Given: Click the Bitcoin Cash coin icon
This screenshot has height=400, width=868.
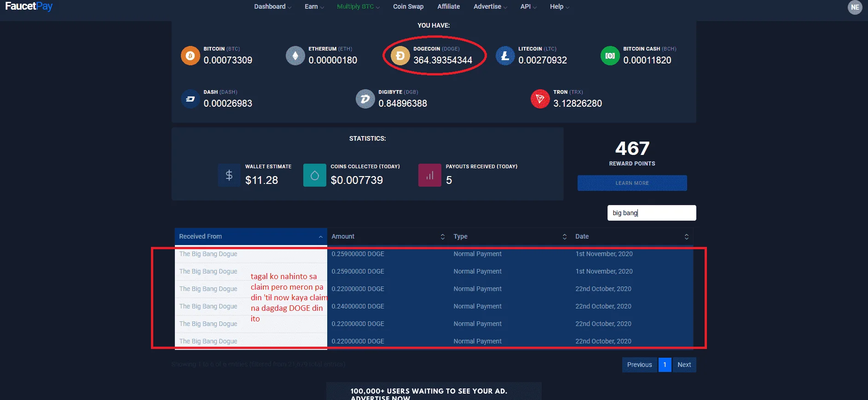Looking at the screenshot, I should tap(610, 56).
